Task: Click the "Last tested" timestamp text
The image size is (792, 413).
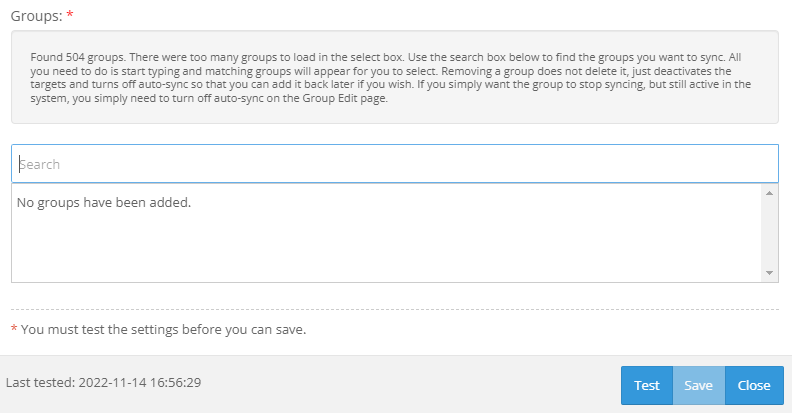Action: click(105, 383)
